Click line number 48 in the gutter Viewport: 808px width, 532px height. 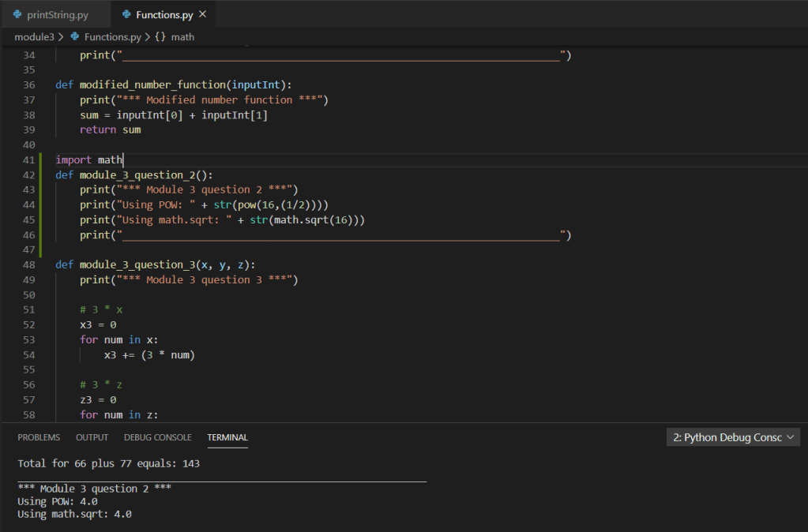29,265
